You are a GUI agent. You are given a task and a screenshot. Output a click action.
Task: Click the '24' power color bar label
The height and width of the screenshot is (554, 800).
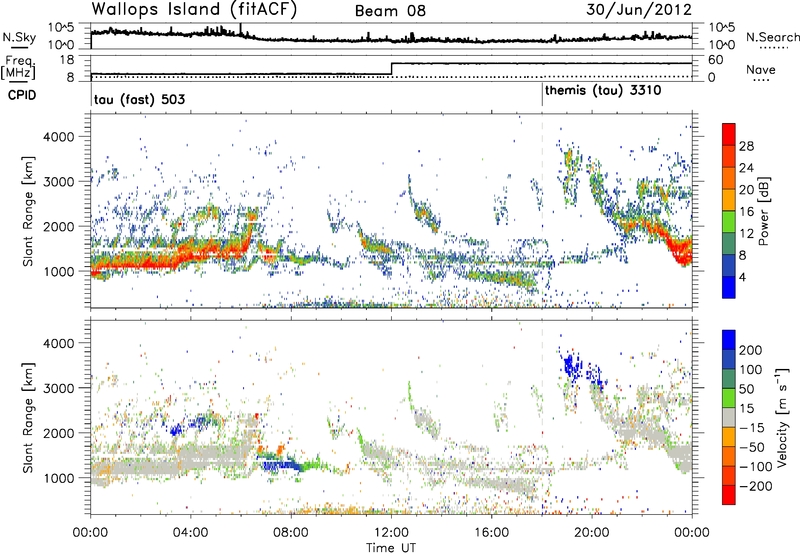pos(746,168)
